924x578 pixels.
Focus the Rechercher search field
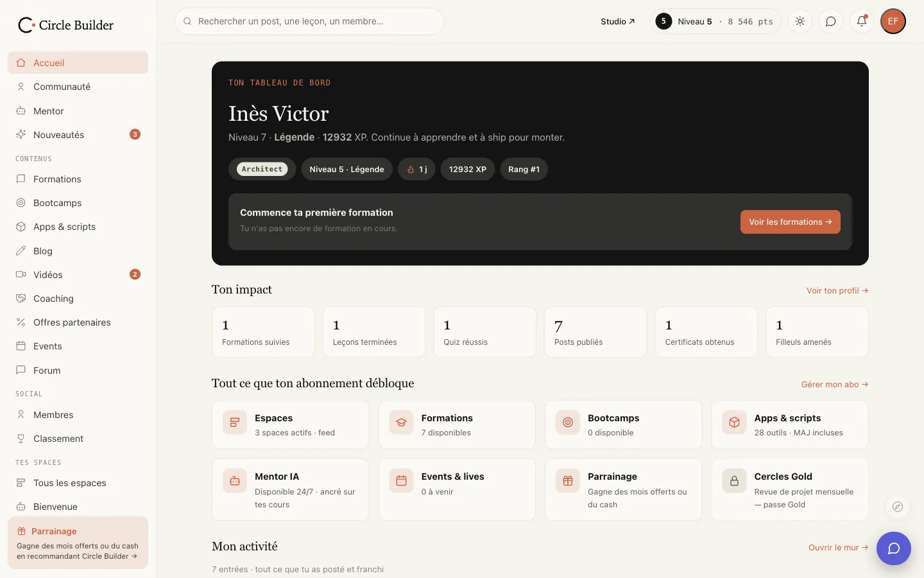(x=309, y=21)
